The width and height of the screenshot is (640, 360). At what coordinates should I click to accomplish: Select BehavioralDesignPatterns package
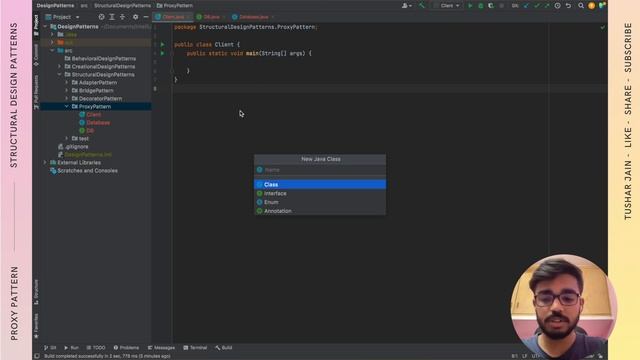[100, 59]
